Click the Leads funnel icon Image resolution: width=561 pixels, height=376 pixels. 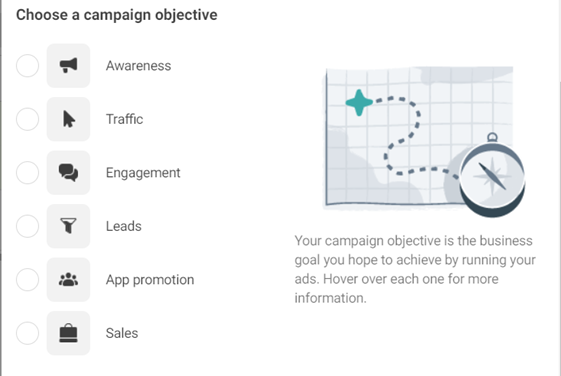pos(68,226)
